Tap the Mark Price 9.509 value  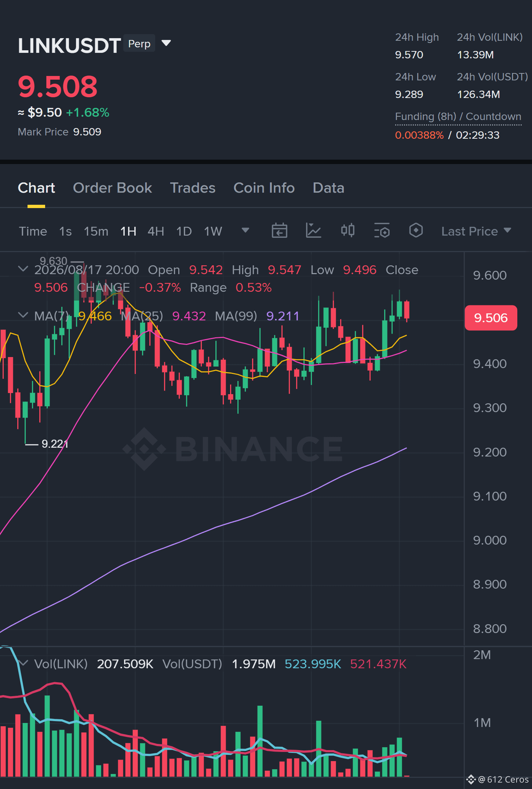pos(87,132)
